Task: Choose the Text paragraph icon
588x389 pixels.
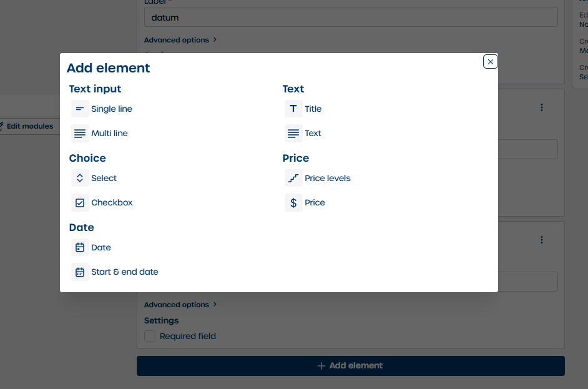Action: tap(293, 133)
